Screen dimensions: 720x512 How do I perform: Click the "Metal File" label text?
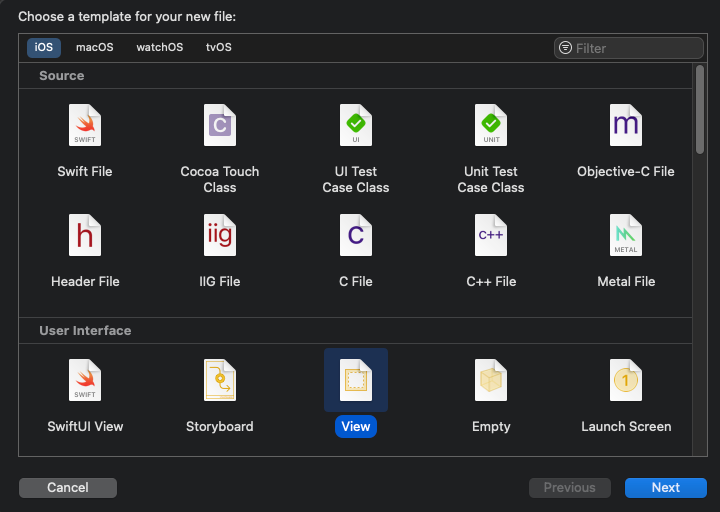coord(626,281)
